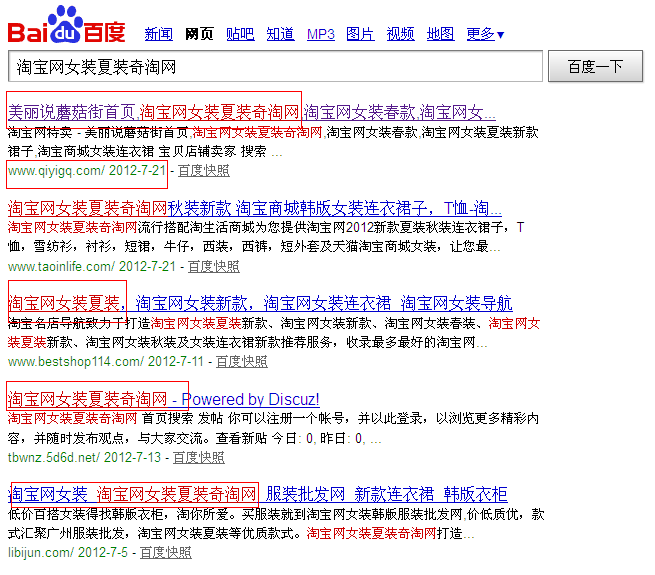Open the 美丽说蘑菇街首页 result title
Screen dimensions: 655x575
point(251,112)
